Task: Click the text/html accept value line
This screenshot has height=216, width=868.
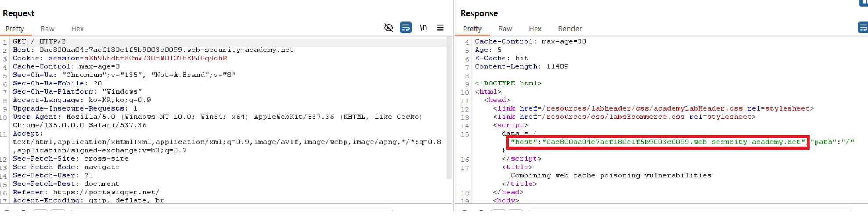Action: (x=227, y=142)
